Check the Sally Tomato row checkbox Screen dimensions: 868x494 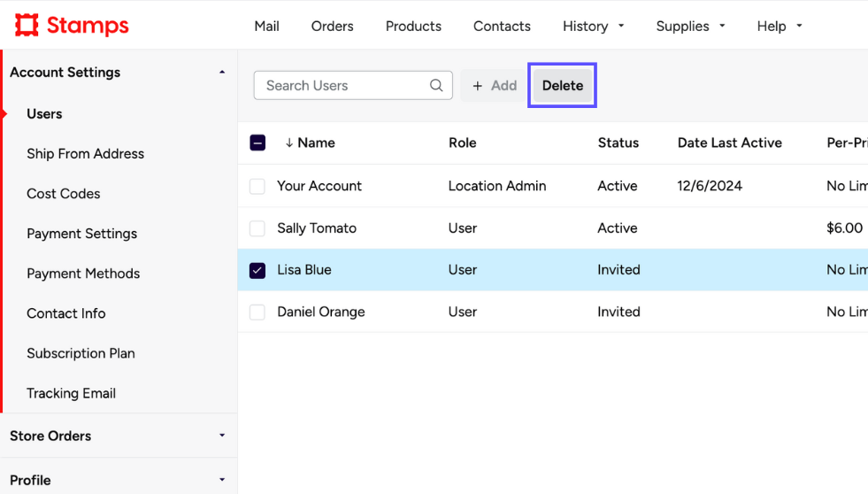257,228
